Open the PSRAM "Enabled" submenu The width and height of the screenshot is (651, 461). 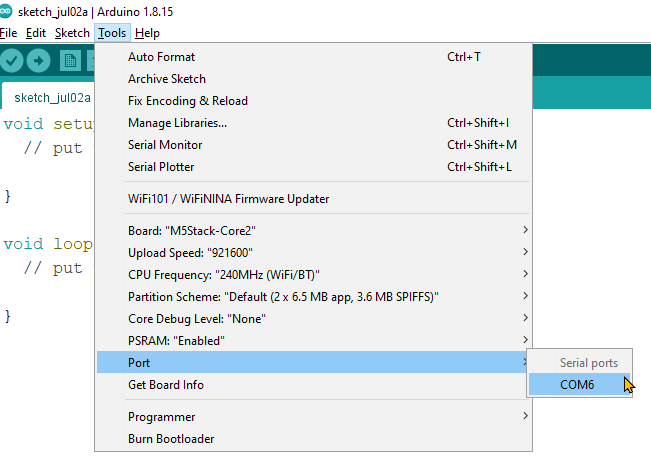point(314,341)
